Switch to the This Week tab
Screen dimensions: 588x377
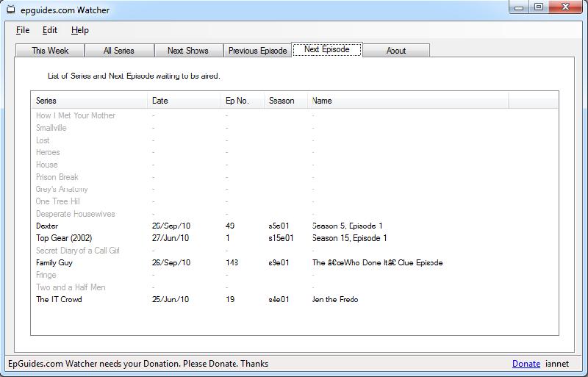click(x=50, y=51)
